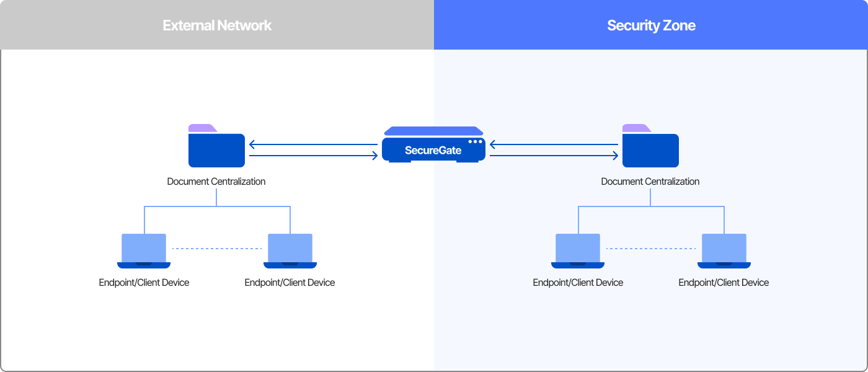The image size is (868, 372).
Task: Click the three dots on the SecureGate device
Action: 475,142
